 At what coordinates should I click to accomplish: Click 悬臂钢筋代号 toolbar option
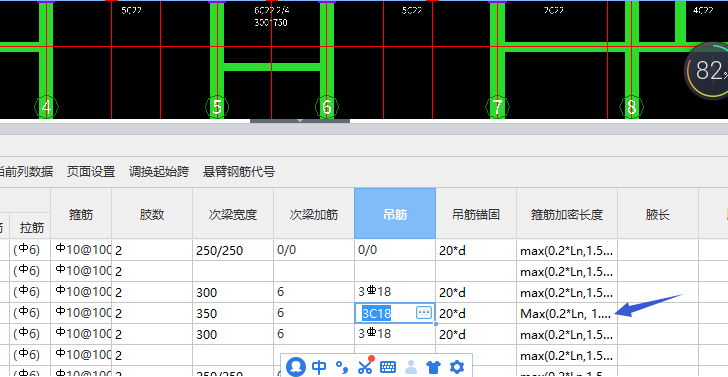239,172
